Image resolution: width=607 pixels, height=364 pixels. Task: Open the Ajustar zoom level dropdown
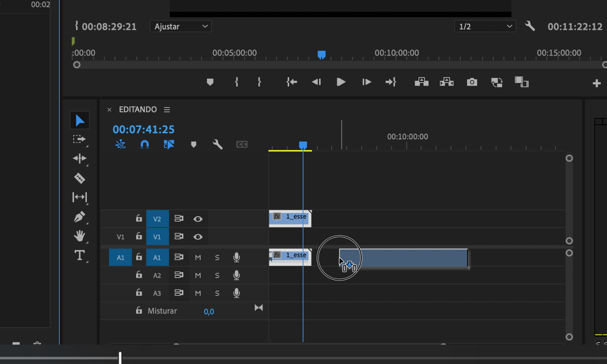[x=180, y=26]
